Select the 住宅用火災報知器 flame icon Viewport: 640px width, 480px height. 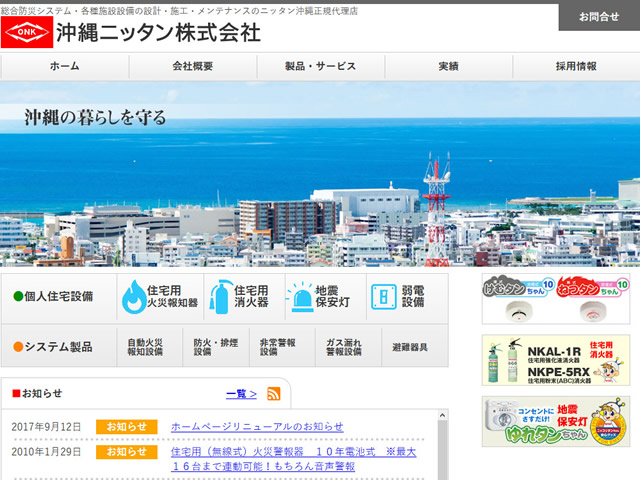133,297
